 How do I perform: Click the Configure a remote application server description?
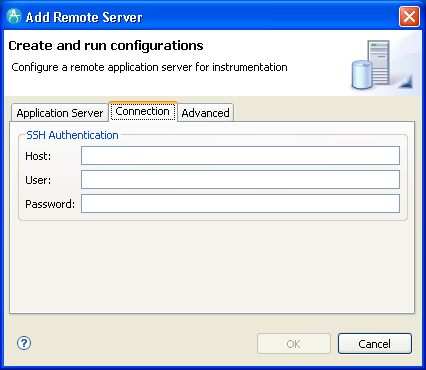click(x=149, y=67)
